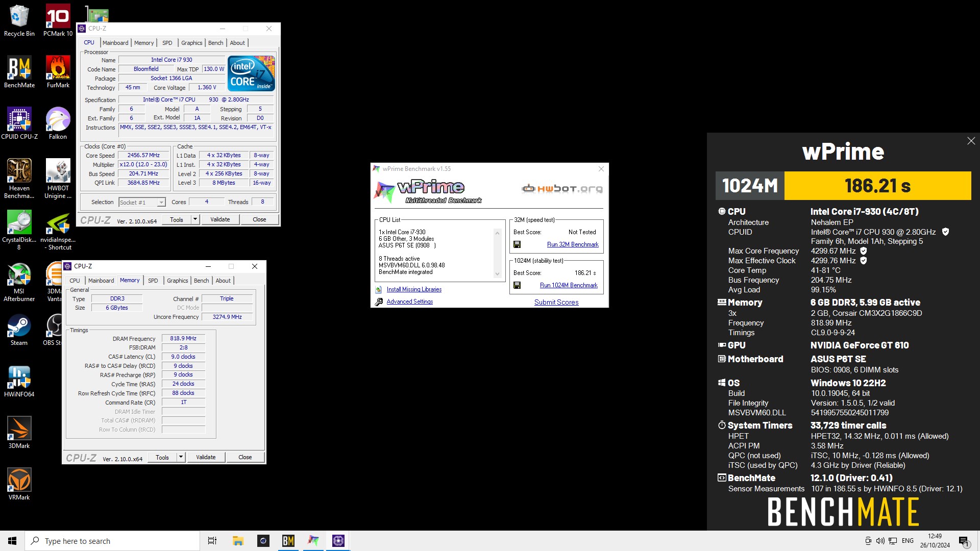Click the save icon for 32M score
980x551 pixels.
pyautogui.click(x=517, y=244)
